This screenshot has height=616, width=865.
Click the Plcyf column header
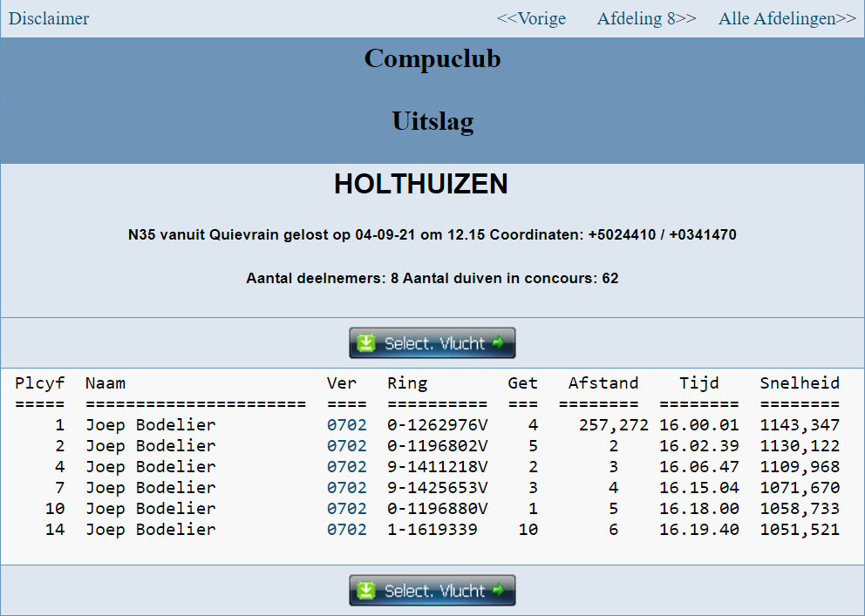click(40, 383)
